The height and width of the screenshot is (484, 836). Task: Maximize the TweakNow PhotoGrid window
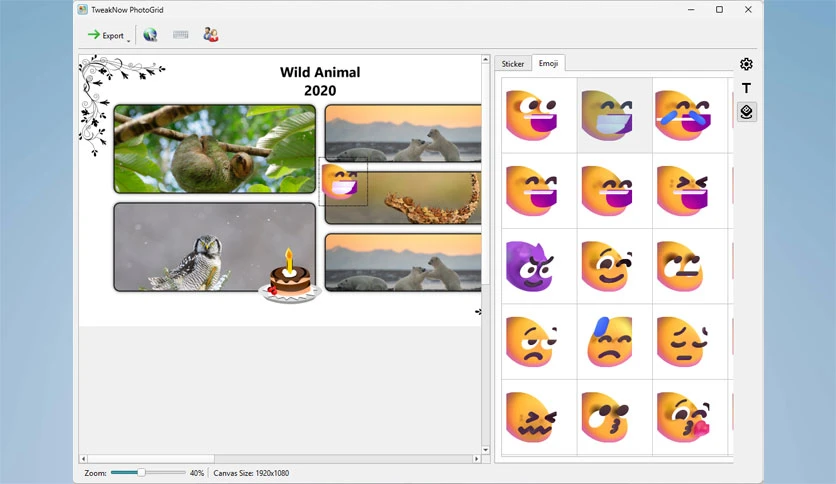(719, 10)
